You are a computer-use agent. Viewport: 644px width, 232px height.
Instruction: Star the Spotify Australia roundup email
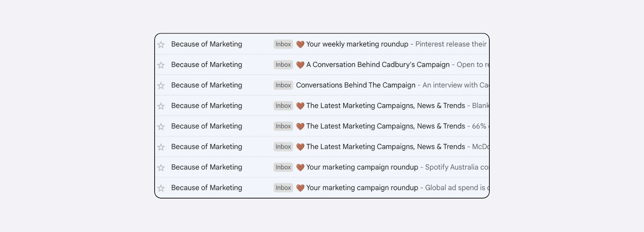[x=161, y=167]
